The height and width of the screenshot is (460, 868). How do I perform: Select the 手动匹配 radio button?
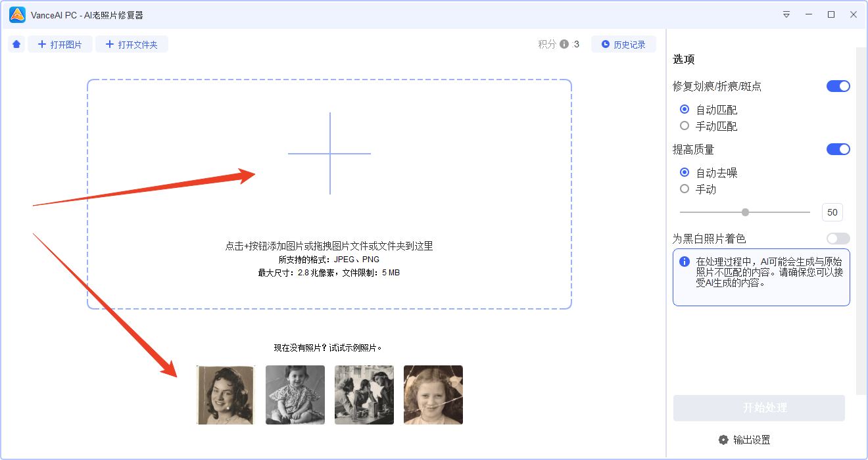coord(684,126)
